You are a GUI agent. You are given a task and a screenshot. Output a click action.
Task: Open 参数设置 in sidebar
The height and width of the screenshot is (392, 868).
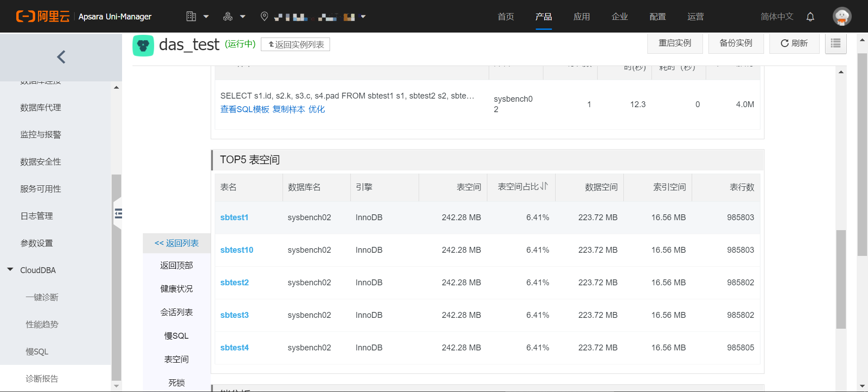(x=37, y=243)
